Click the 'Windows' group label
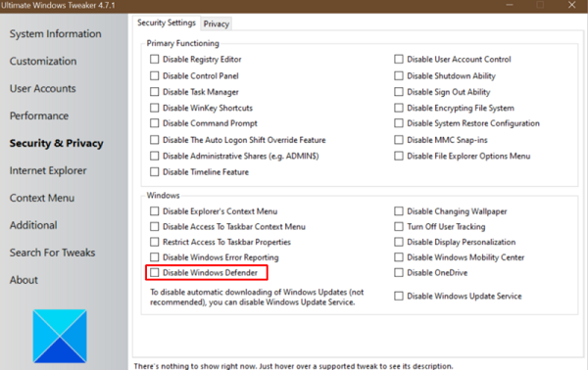The image size is (588, 370). coord(163,195)
